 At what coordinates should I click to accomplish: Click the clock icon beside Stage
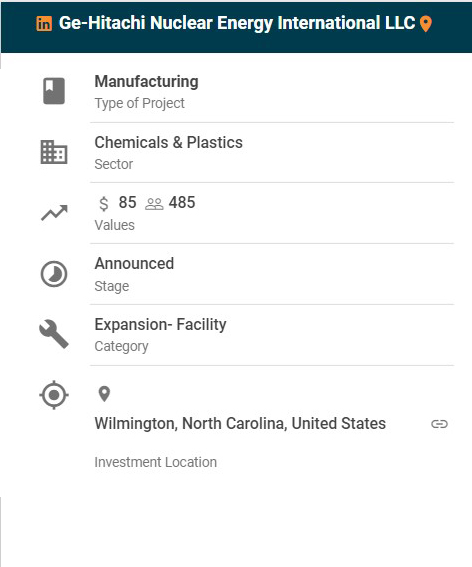(x=54, y=274)
